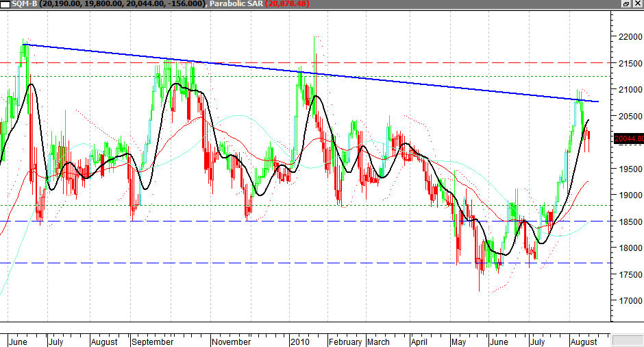This screenshot has height=347, width=644.
Task: Click the red 20044.00 current price tag
Action: coord(629,139)
